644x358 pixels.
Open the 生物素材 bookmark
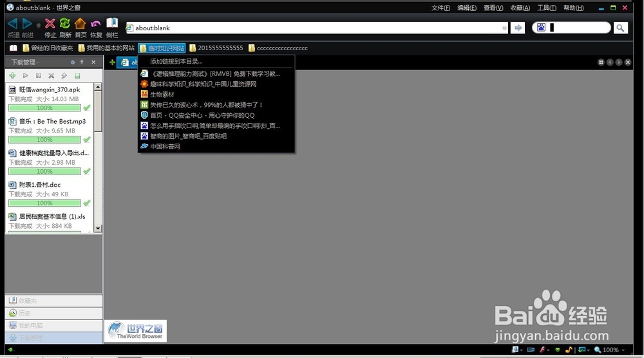click(x=216, y=95)
